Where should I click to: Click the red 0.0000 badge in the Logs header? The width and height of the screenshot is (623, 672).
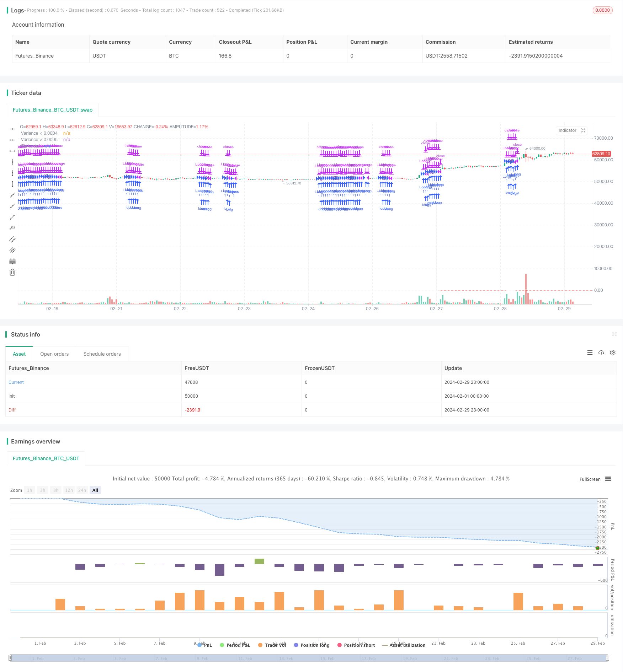603,10
